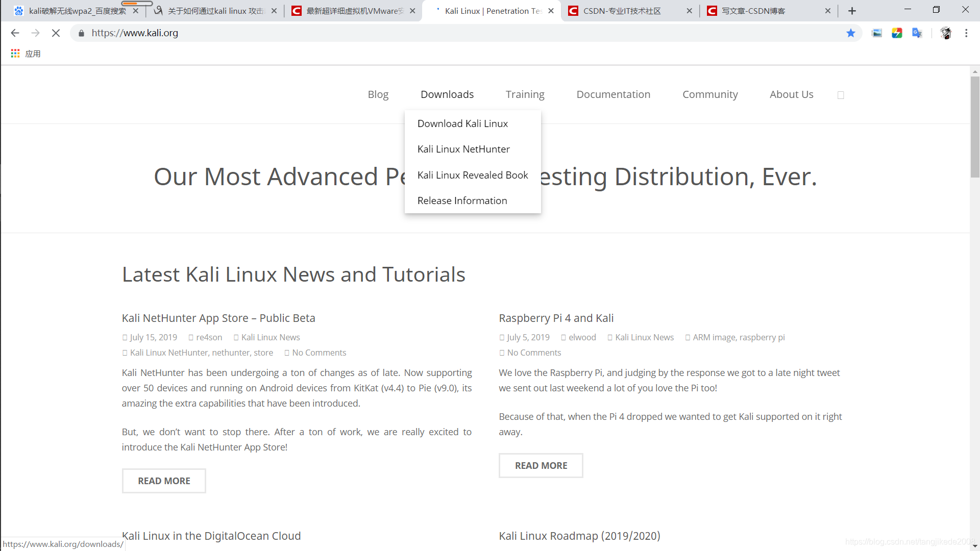Click the July 5, 2019 date link

(x=528, y=337)
